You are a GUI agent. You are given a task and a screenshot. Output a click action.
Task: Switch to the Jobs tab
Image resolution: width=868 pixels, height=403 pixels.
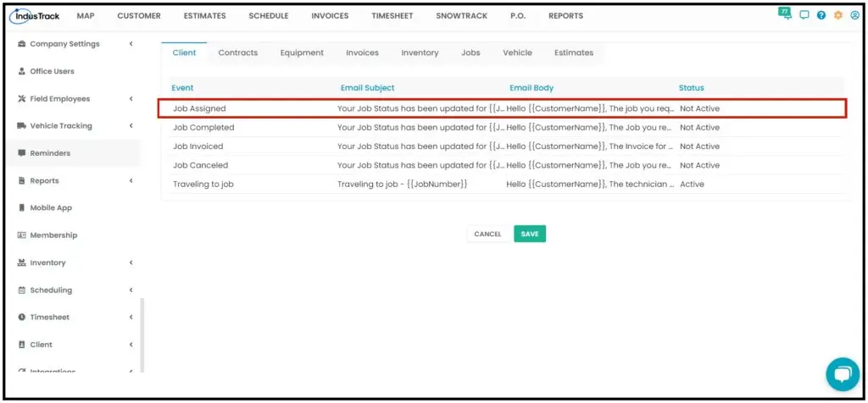point(470,52)
